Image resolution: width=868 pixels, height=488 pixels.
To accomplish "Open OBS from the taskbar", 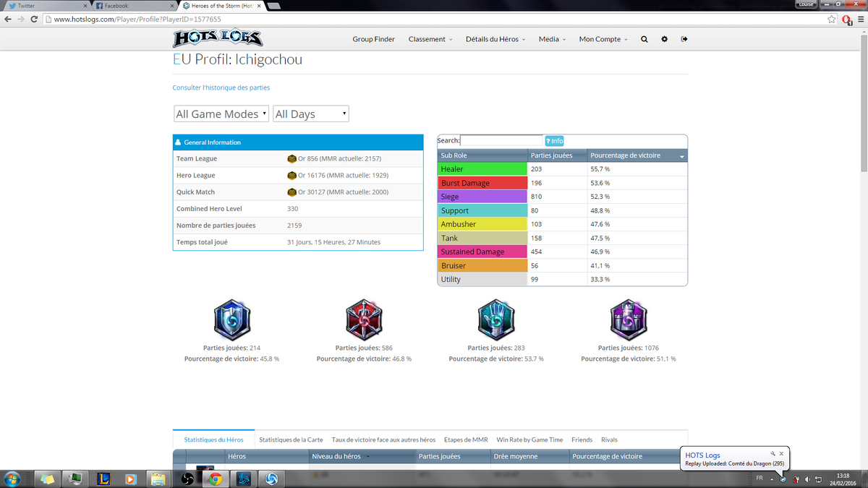I will pyautogui.click(x=186, y=479).
